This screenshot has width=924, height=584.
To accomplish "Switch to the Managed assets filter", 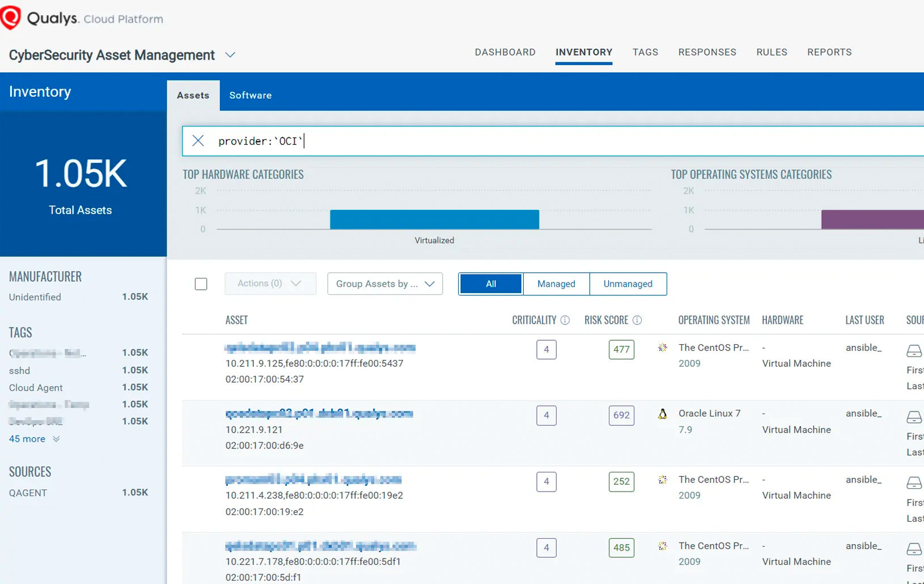I will pyautogui.click(x=556, y=283).
